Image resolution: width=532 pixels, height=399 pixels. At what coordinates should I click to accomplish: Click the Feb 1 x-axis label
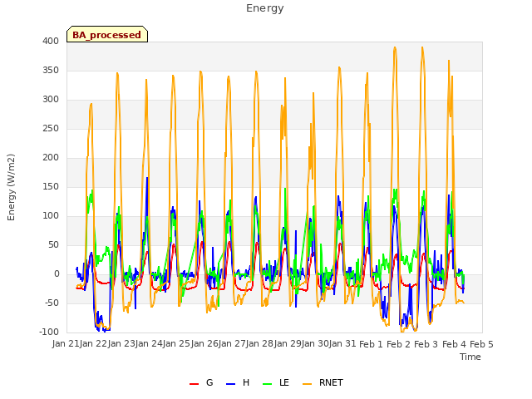tap(371, 344)
